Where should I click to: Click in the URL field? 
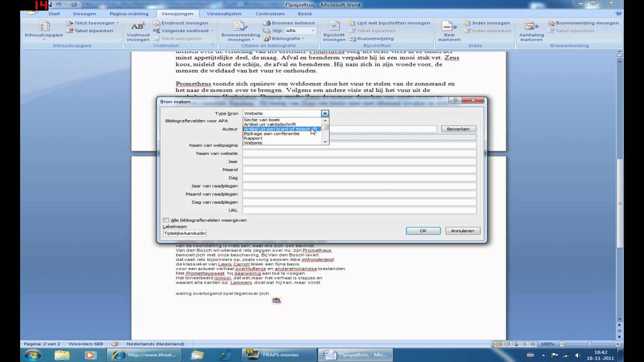(x=359, y=210)
